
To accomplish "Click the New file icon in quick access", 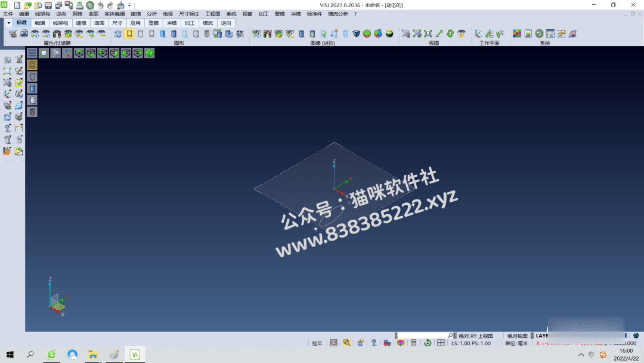I will tap(17, 5).
